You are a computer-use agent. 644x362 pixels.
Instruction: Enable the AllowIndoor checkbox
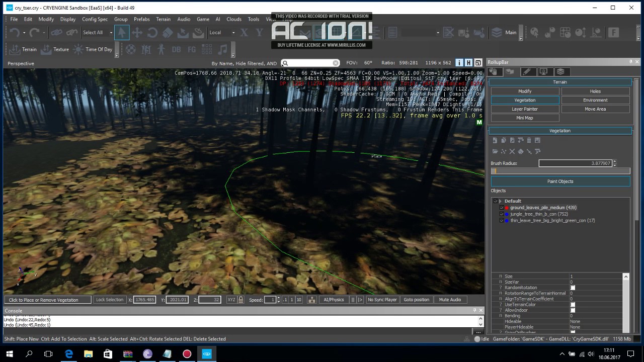[x=573, y=310]
